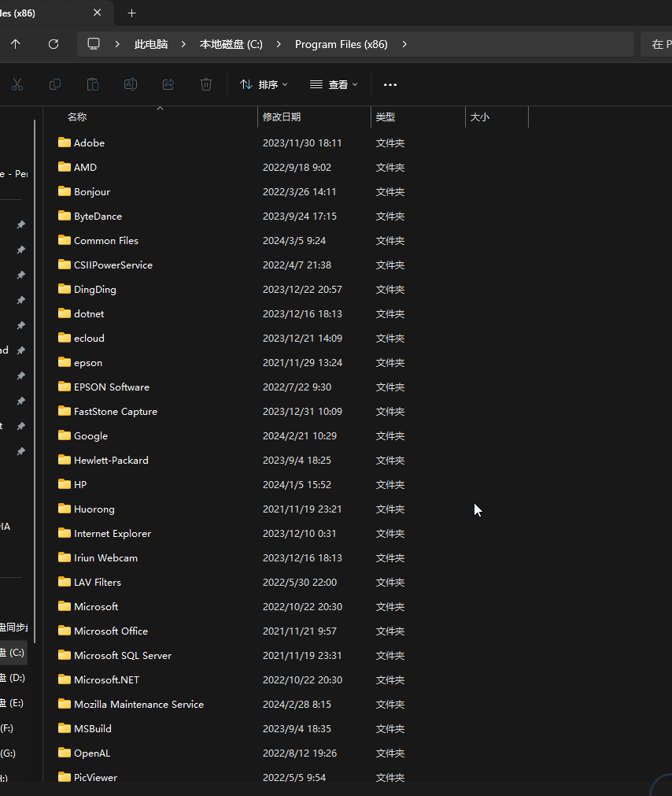Click the Rename icon in toolbar
This screenshot has height=796, width=672.
click(x=131, y=84)
